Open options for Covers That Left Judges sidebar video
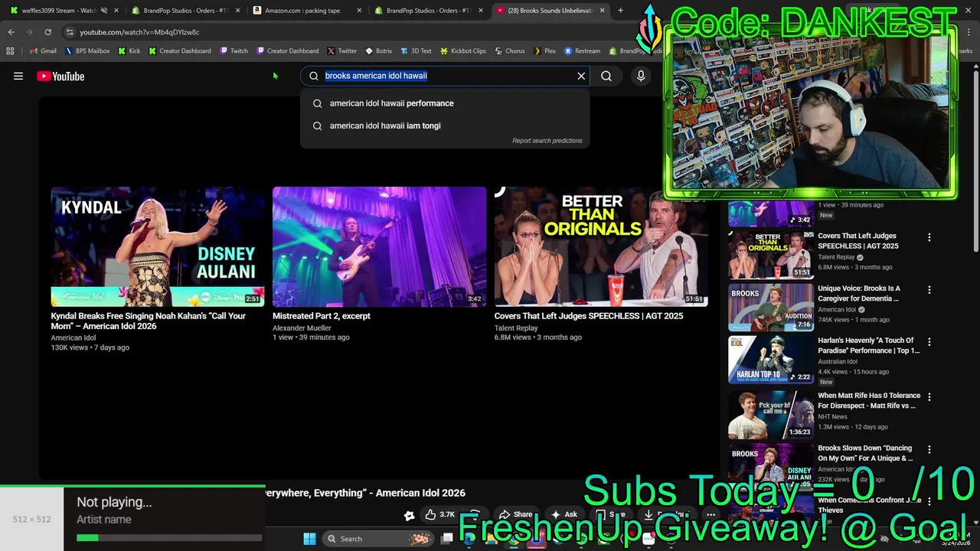 929,237
